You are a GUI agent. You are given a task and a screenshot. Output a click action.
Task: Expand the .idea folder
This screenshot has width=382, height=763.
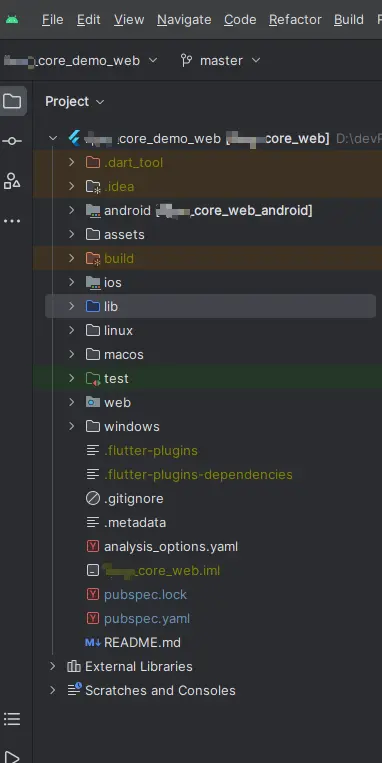72,186
